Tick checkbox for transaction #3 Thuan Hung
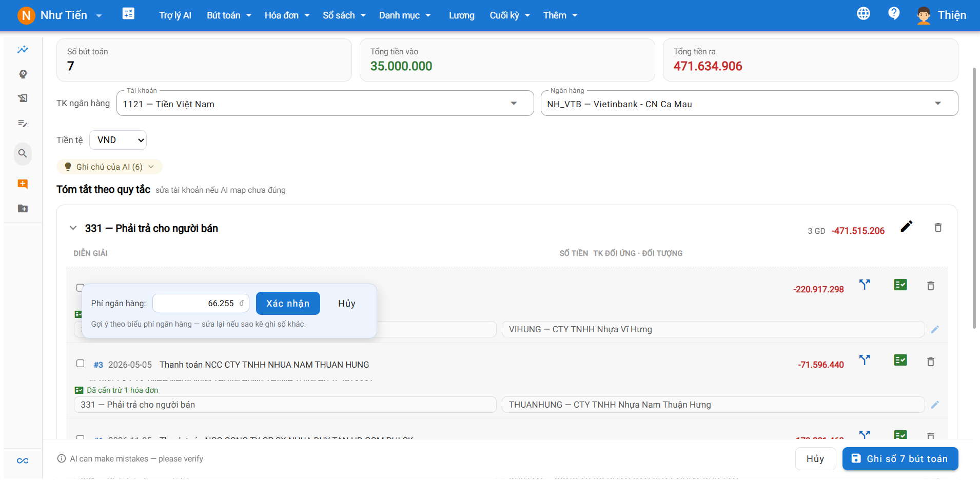This screenshot has height=482, width=980. coord(80,364)
